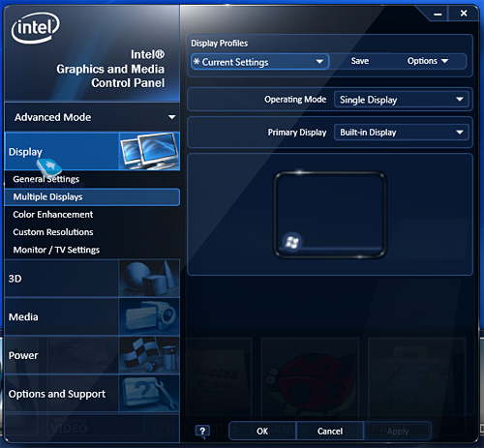Close the control panel window
The height and width of the screenshot is (448, 484).
[464, 14]
